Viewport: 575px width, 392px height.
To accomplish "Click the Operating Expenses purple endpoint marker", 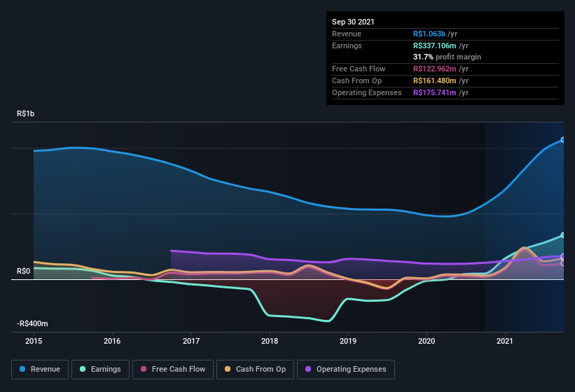I will coord(563,256).
